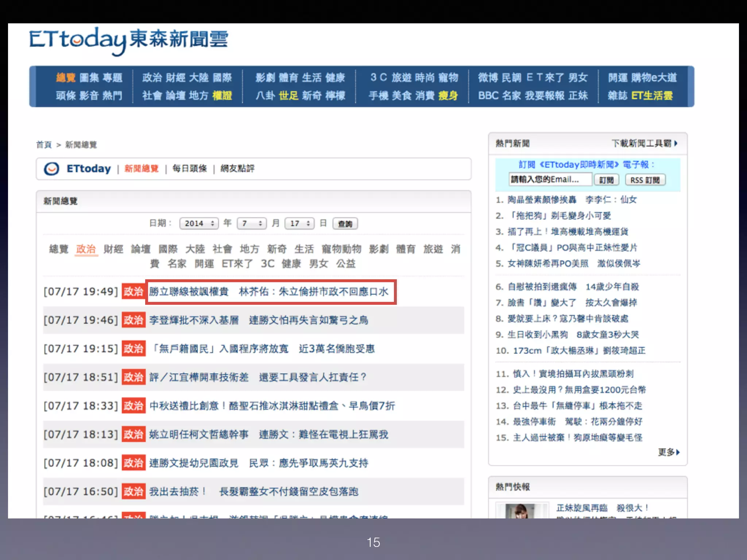
Task: Click the round ETtoday smiley icon
Action: coord(51,169)
